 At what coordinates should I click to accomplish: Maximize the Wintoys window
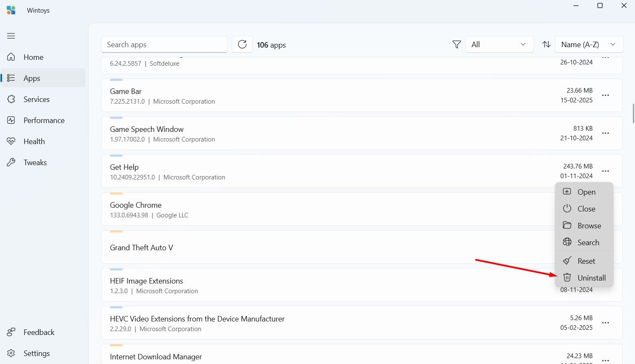pos(600,5)
